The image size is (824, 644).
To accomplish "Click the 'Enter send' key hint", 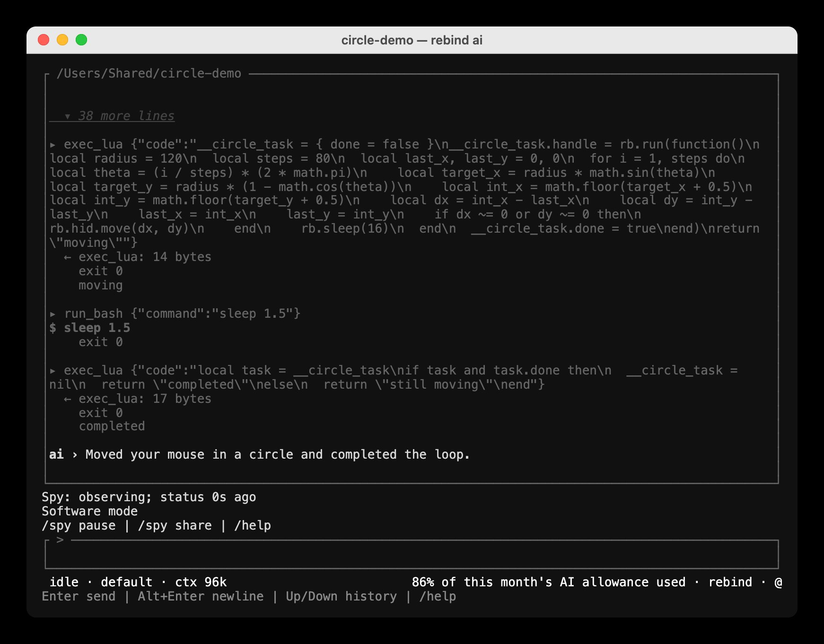I will (x=79, y=596).
